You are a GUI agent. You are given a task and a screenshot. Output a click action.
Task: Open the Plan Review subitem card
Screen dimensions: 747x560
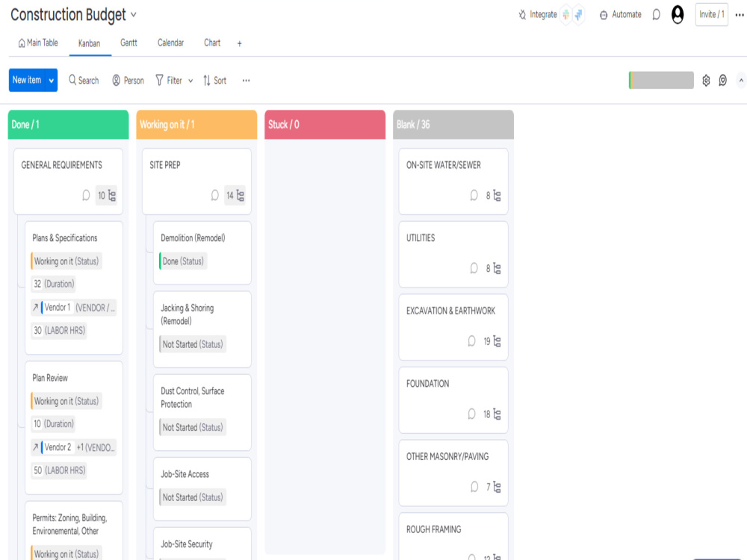pos(74,428)
